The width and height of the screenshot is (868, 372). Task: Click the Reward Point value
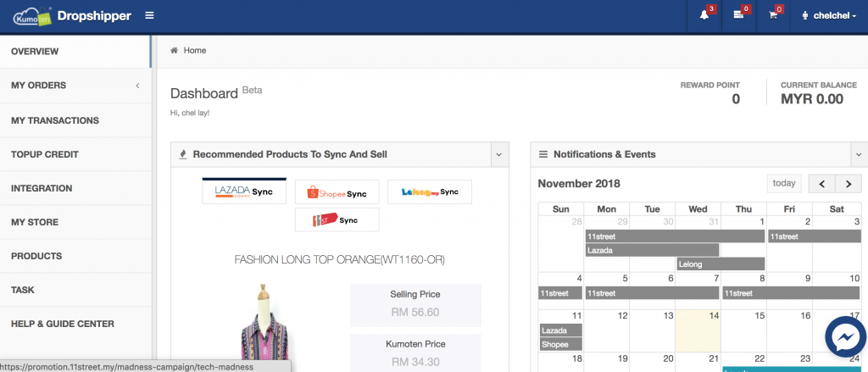736,100
